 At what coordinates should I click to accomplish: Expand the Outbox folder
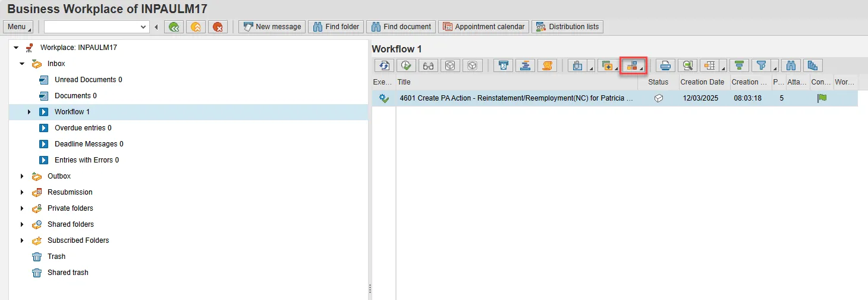(x=22, y=176)
